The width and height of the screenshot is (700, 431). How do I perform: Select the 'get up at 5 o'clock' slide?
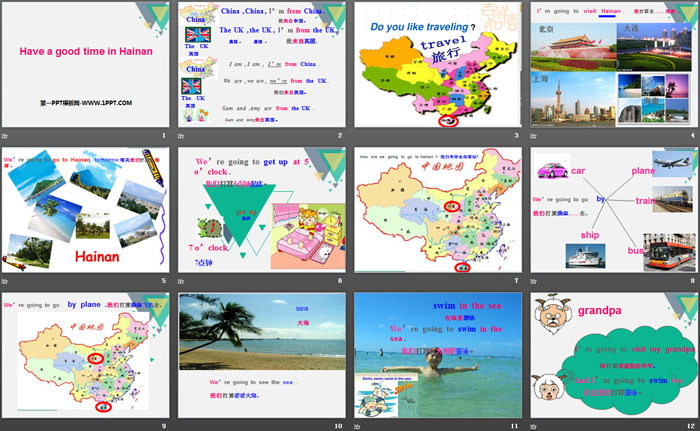262,210
